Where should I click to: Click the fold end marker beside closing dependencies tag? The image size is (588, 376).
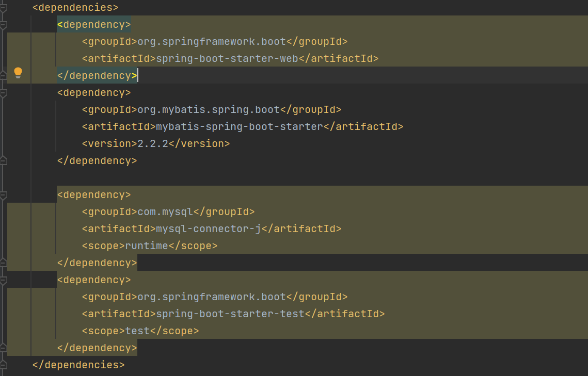(x=3, y=364)
